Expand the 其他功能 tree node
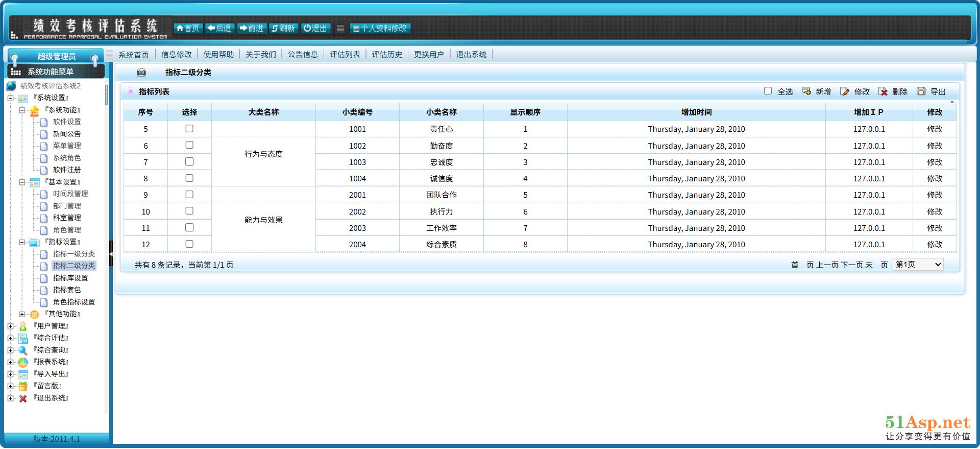This screenshot has width=980, height=449. click(22, 314)
